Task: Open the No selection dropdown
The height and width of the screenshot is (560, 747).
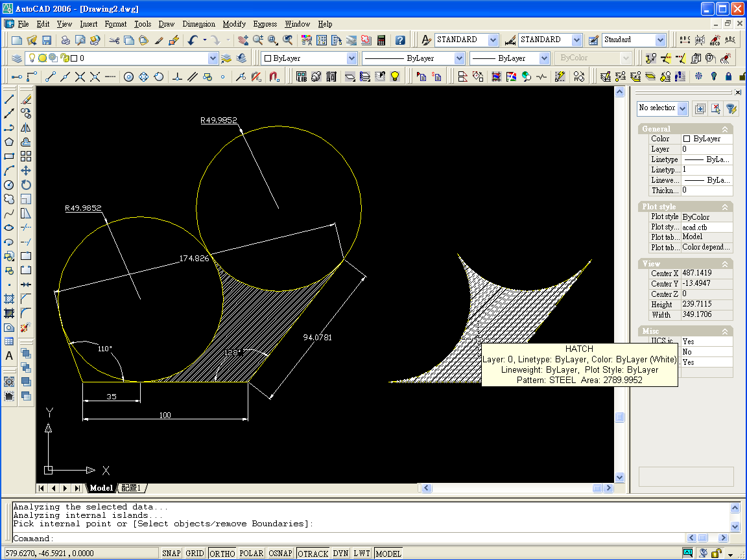Action: (x=683, y=109)
